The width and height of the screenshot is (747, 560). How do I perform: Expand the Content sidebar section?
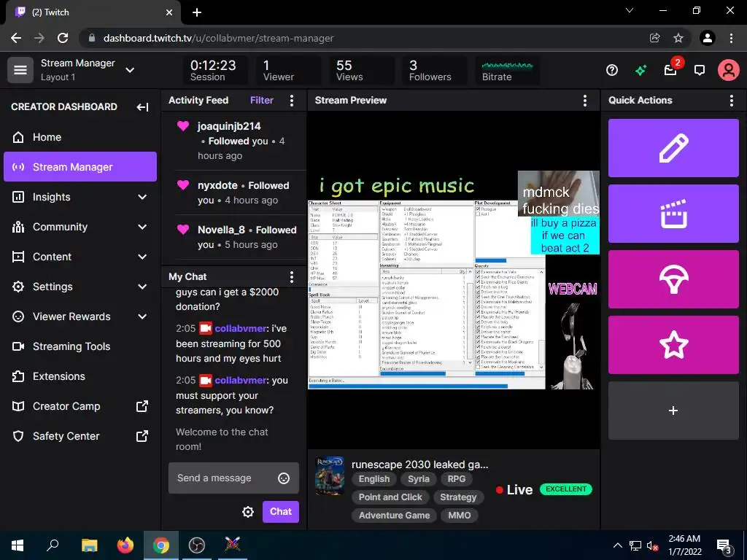coord(142,257)
